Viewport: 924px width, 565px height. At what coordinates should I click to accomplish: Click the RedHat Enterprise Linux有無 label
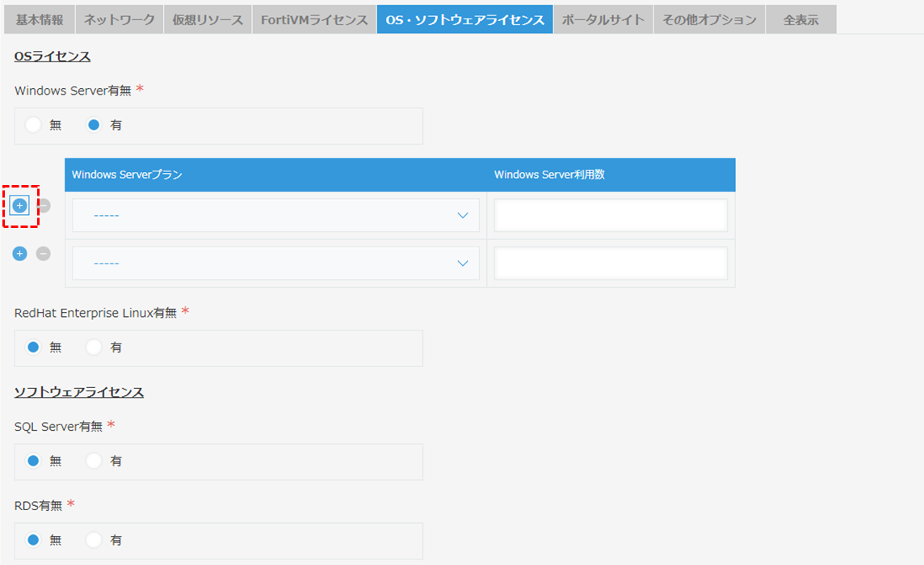(95, 313)
